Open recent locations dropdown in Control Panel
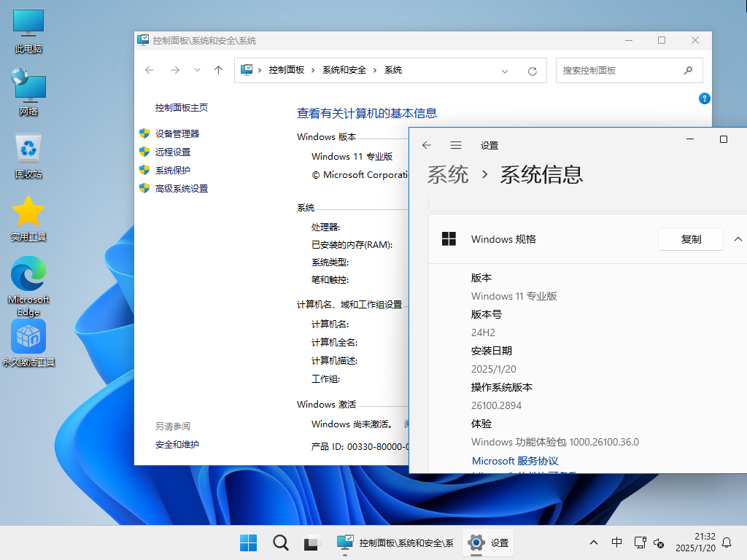This screenshot has width=747, height=560. point(197,71)
